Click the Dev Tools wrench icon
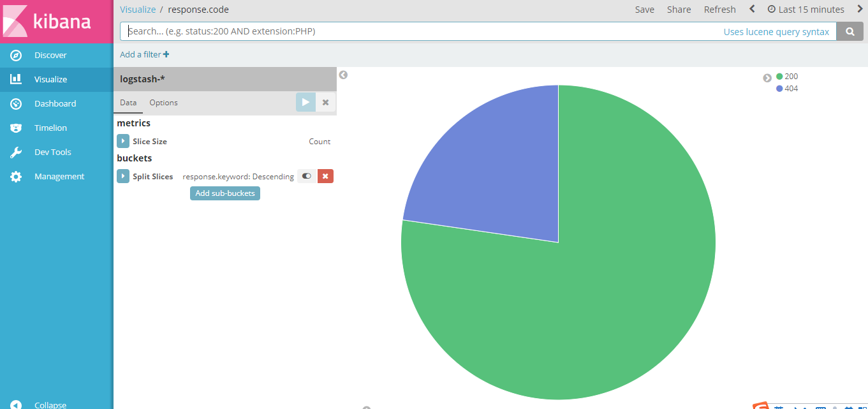This screenshot has width=868, height=409. click(17, 152)
